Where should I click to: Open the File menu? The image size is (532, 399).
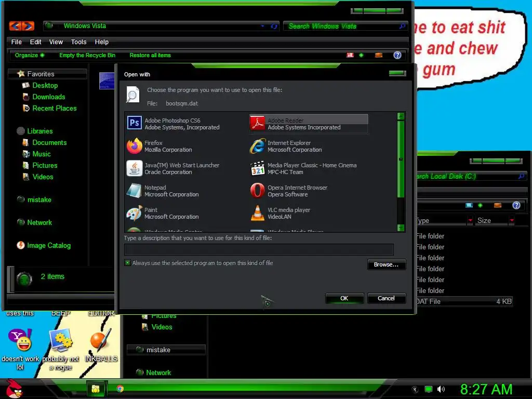[16, 42]
